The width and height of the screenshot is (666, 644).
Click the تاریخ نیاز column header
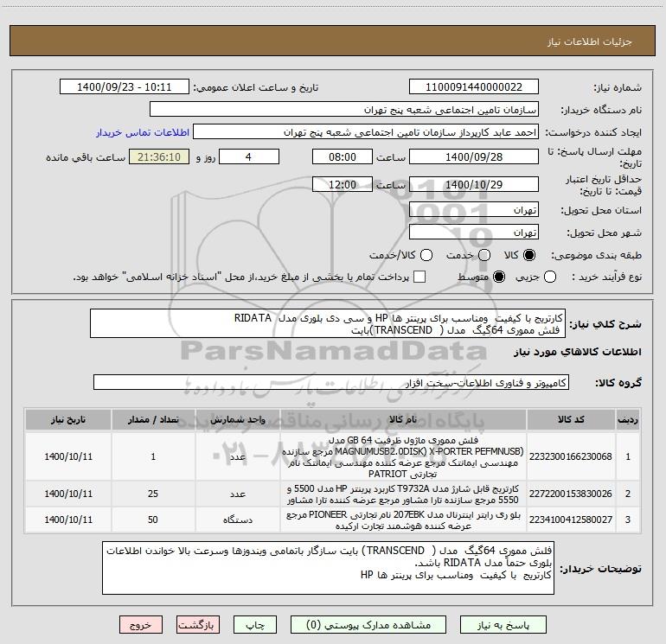tap(68, 419)
